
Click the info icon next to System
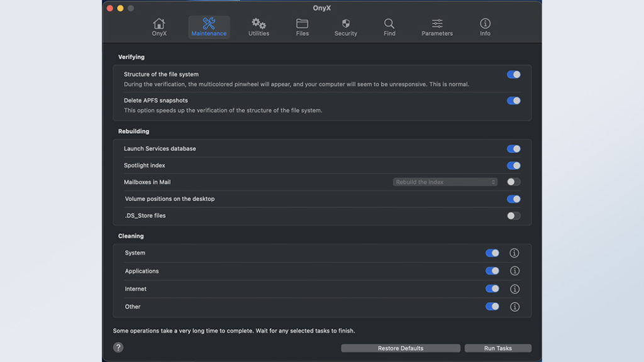pyautogui.click(x=514, y=253)
